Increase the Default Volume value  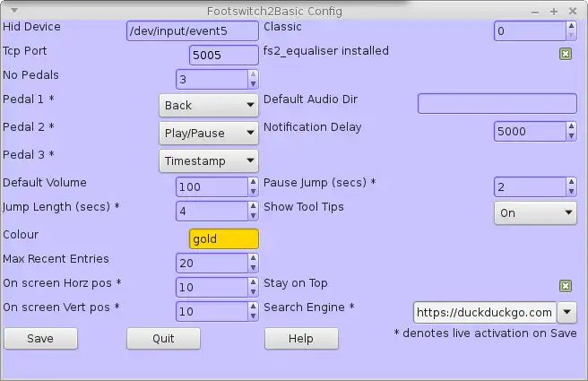253,182
